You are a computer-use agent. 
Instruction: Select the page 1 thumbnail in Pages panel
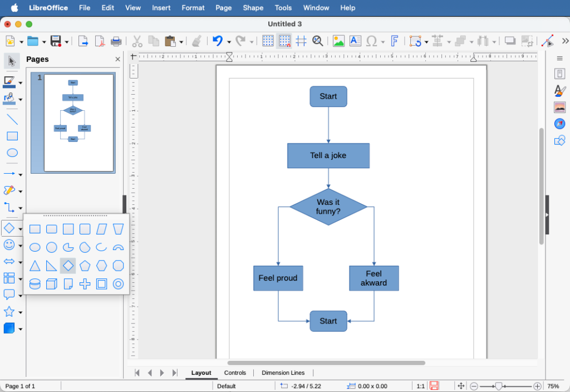73,122
